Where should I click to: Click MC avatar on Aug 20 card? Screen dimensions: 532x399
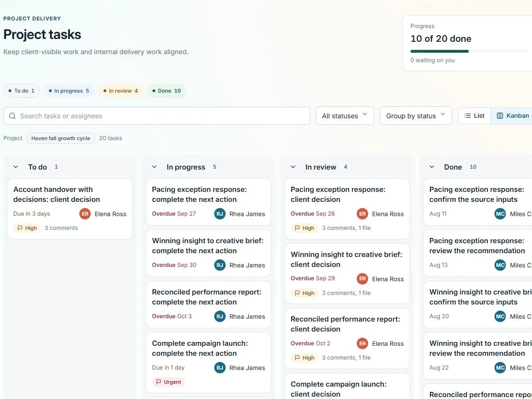tap(500, 316)
